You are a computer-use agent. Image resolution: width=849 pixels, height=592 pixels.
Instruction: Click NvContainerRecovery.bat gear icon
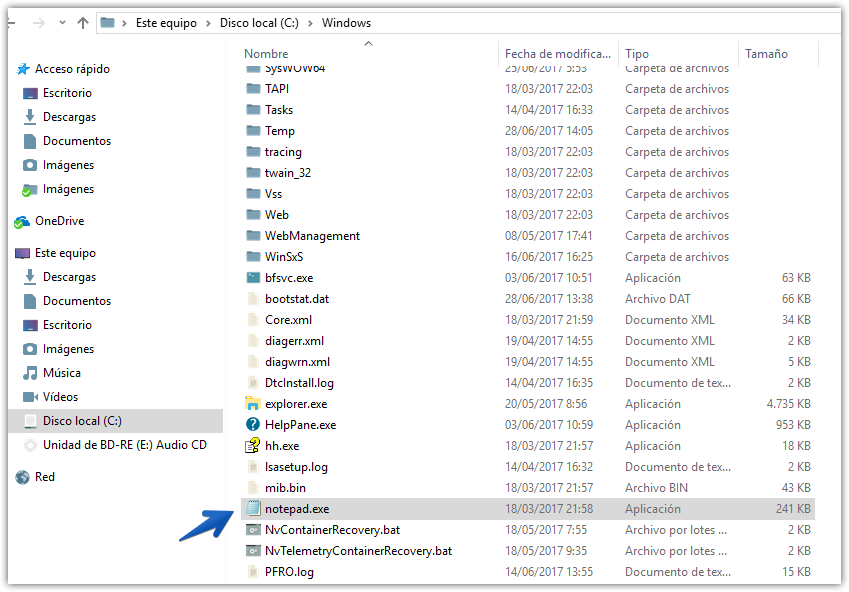click(253, 530)
